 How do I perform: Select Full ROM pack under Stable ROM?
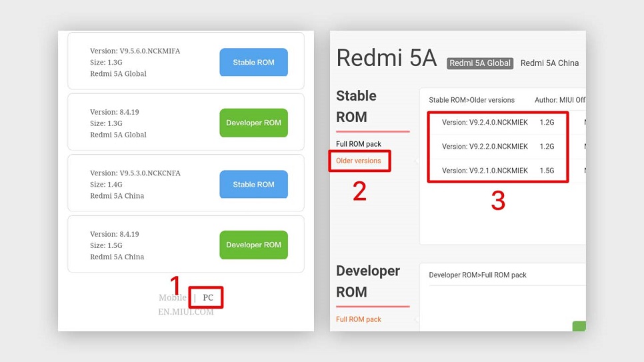[359, 144]
